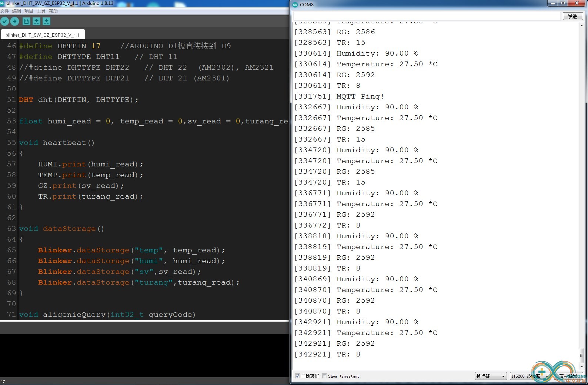Close the COM8 serial monitor window
This screenshot has height=385, width=588.
[577, 4]
